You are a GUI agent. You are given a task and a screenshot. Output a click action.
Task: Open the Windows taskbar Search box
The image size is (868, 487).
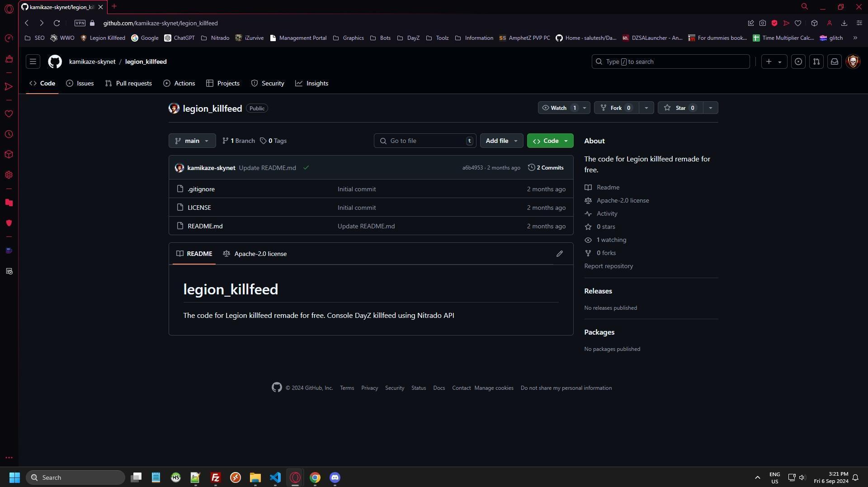[x=75, y=478]
